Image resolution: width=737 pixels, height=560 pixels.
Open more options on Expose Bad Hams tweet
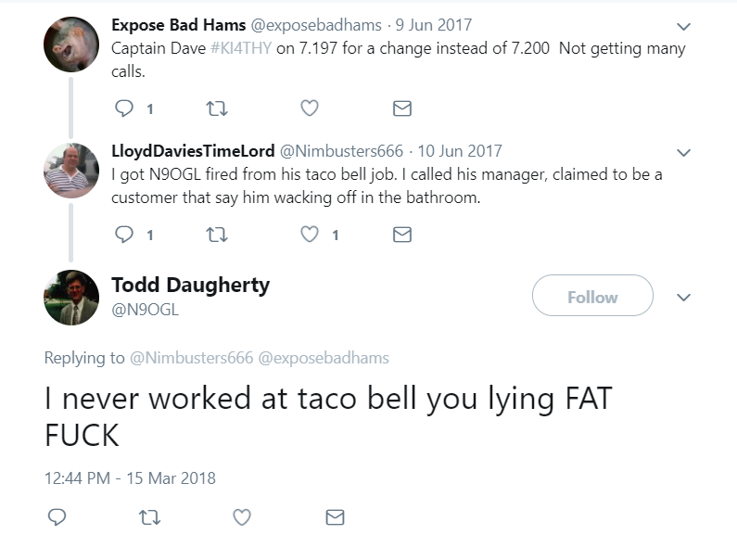click(684, 27)
